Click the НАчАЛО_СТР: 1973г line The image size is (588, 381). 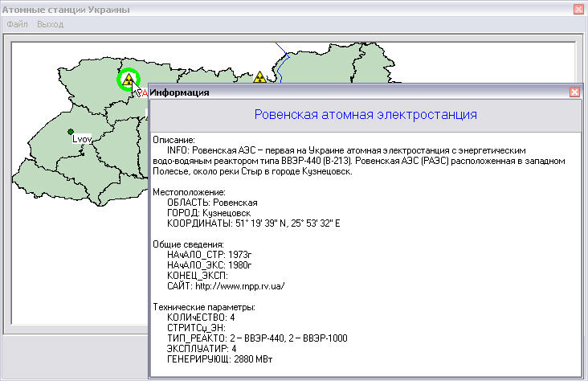point(209,255)
